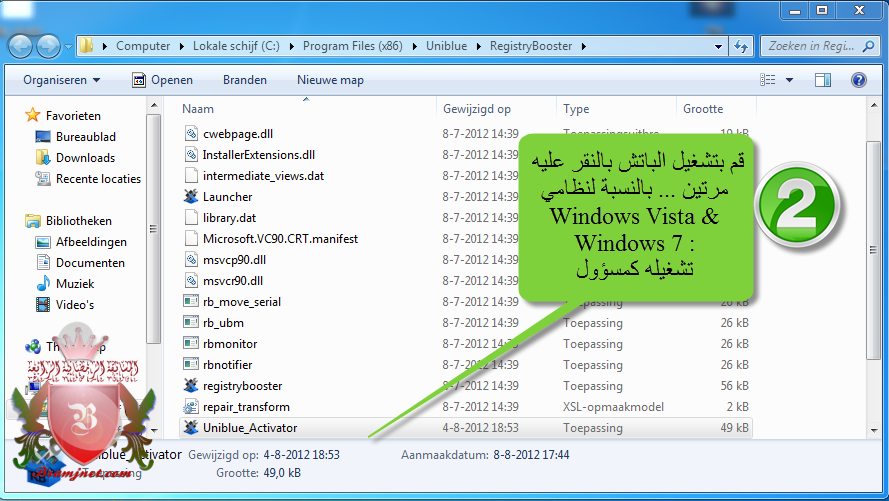Click the 49 kB size of Uniblue_Activator
This screenshot has height=501, width=889.
point(734,428)
